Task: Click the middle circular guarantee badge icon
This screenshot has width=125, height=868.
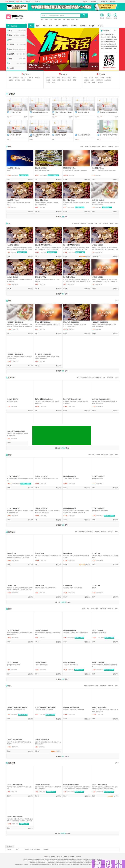Action: point(109,15)
